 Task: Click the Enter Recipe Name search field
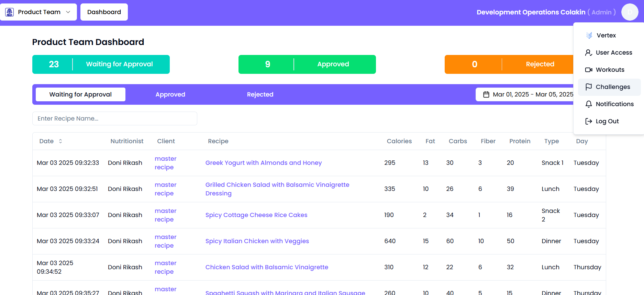point(114,118)
